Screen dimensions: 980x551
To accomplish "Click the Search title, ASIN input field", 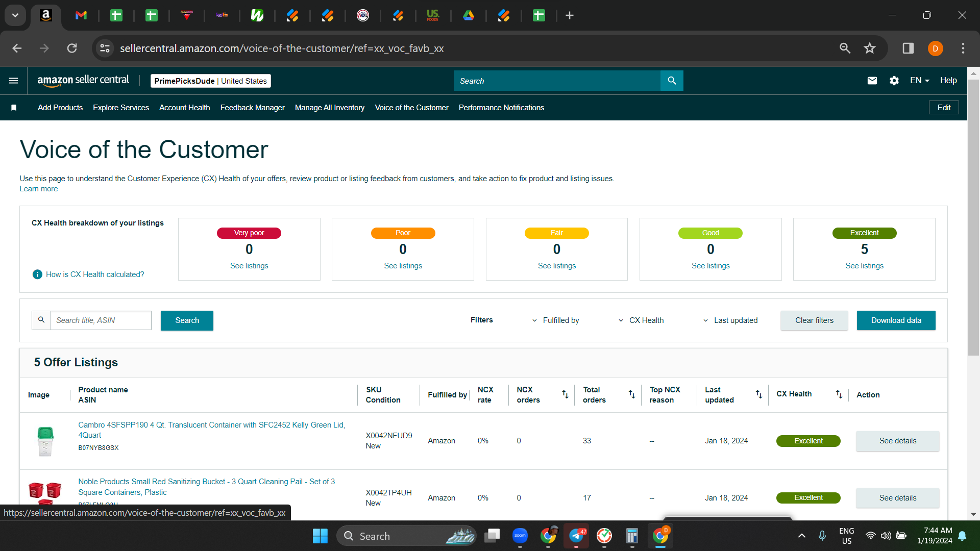I will click(x=101, y=320).
